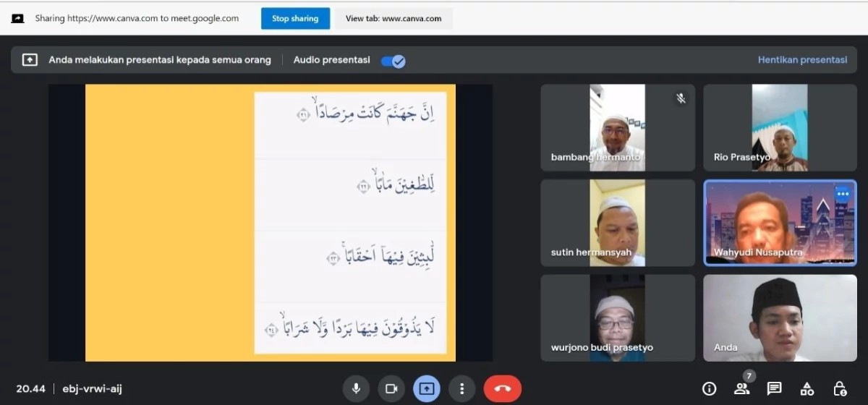Click Hentikan presentasi link

coord(802,60)
